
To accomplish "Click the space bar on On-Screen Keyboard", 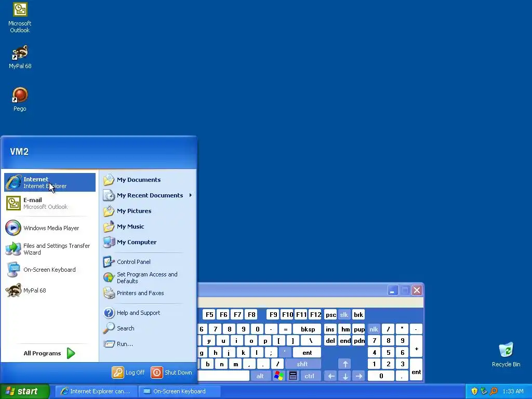I will tap(223, 376).
